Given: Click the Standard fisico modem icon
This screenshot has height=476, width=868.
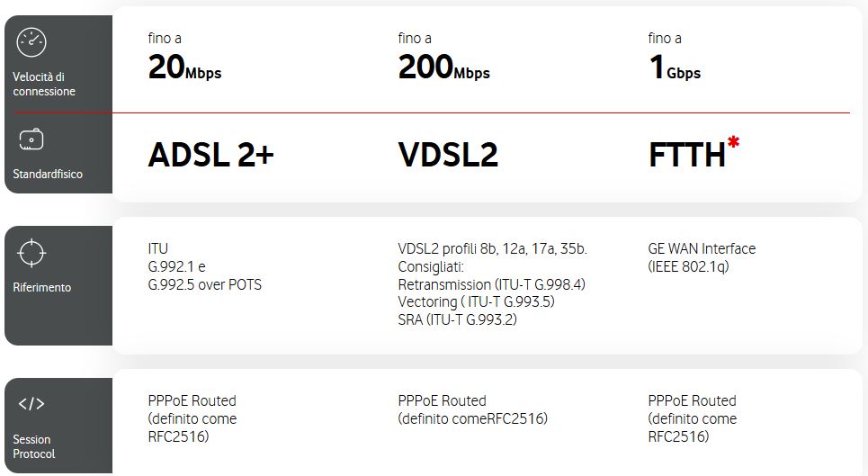Looking at the screenshot, I should 31,140.
